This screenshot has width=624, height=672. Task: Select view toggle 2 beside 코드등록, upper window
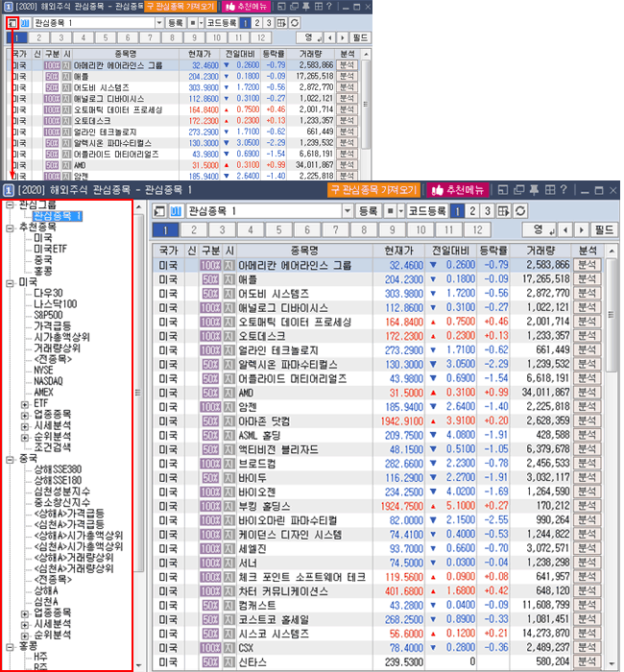257,23
